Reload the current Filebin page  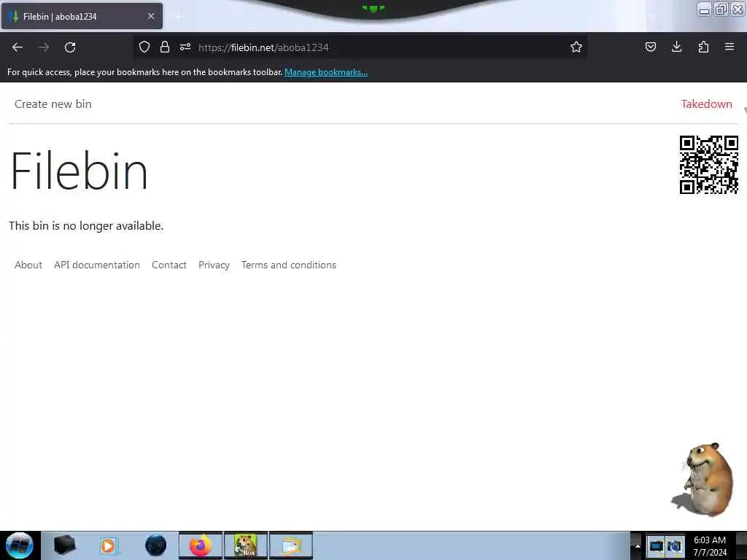(70, 47)
